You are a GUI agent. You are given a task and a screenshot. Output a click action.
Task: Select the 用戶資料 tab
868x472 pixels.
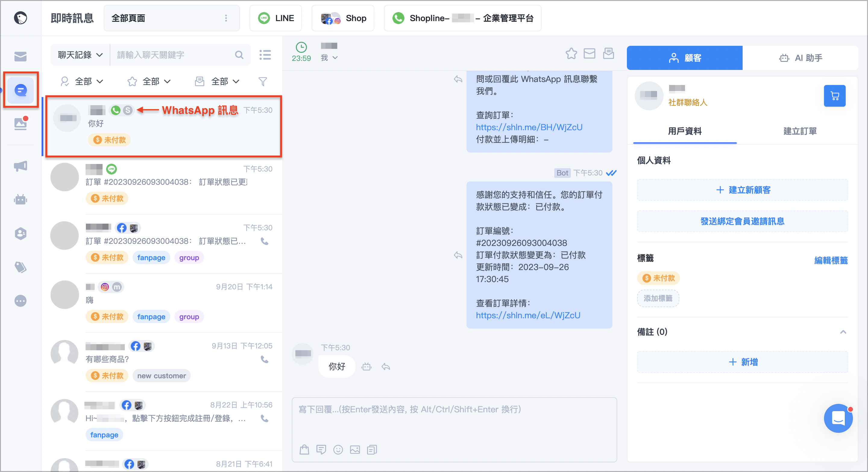tap(685, 131)
